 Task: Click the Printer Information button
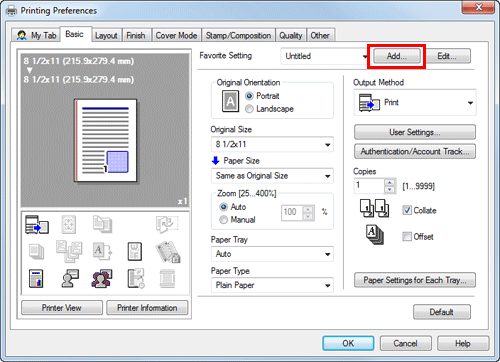pyautogui.click(x=147, y=308)
